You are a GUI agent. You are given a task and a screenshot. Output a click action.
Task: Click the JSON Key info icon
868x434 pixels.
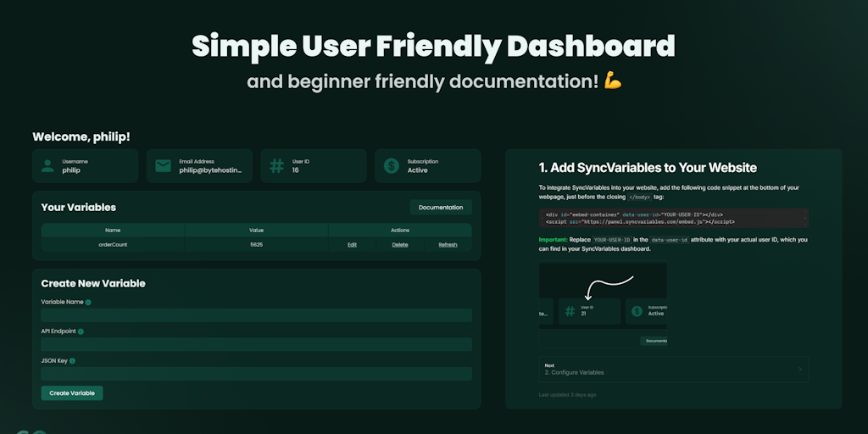[x=73, y=361]
